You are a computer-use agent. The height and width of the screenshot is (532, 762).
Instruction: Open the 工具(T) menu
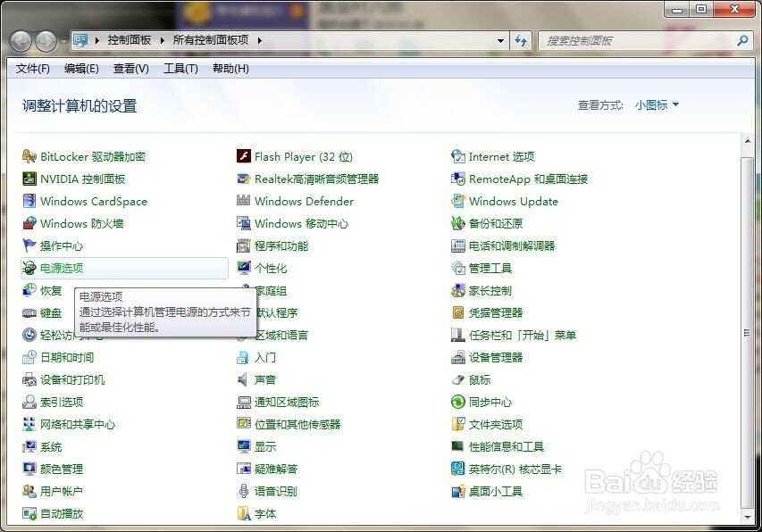tap(179, 69)
